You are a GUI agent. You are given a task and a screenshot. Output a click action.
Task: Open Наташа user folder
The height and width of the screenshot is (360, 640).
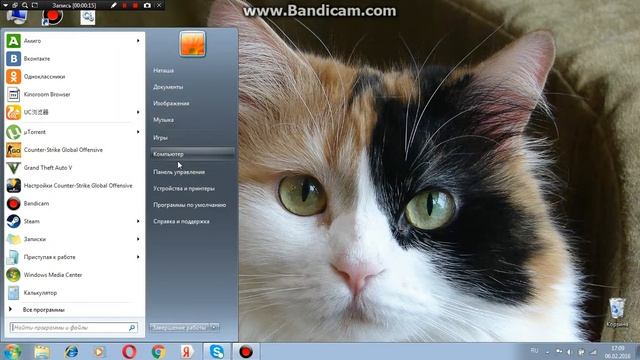pos(164,71)
